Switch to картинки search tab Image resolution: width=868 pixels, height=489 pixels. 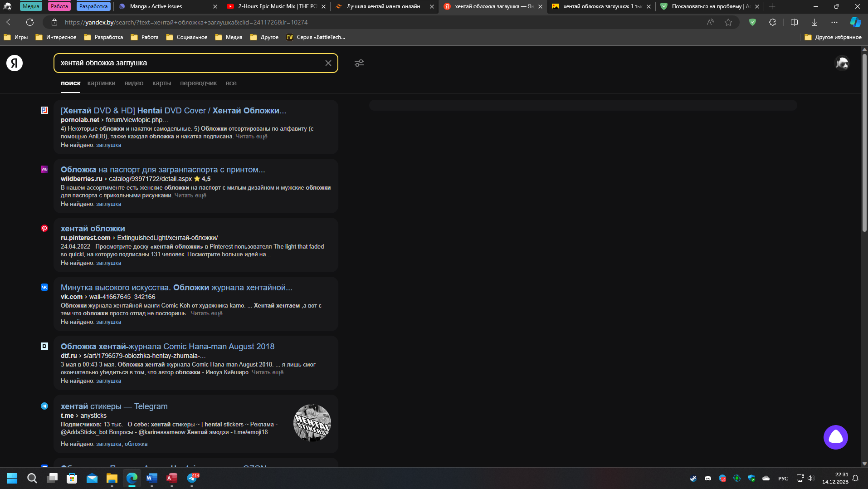[x=101, y=83]
